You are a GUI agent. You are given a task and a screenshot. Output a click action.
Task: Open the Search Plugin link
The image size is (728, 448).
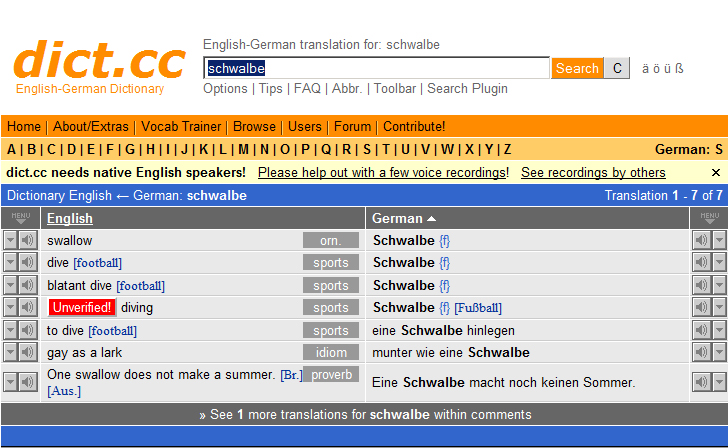(467, 88)
